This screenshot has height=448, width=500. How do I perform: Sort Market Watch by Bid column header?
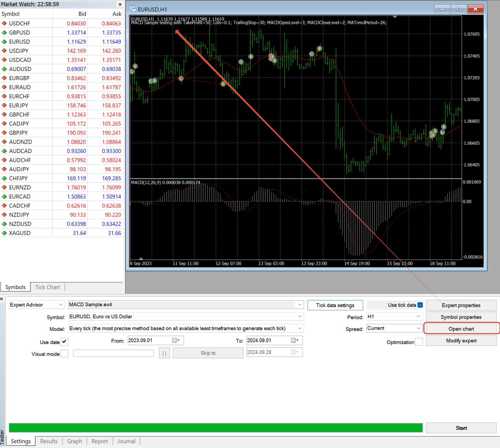pos(70,14)
